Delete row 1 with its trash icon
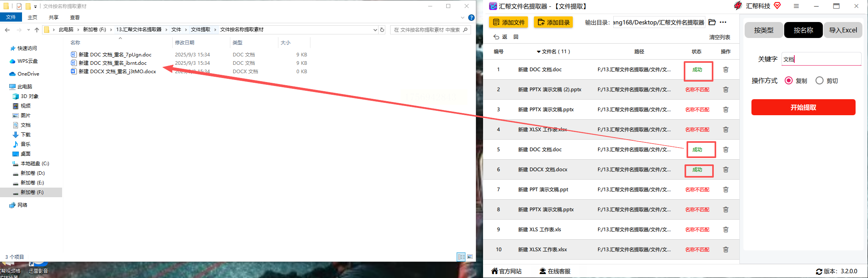Viewport: 868px width, 278px height. (x=725, y=70)
